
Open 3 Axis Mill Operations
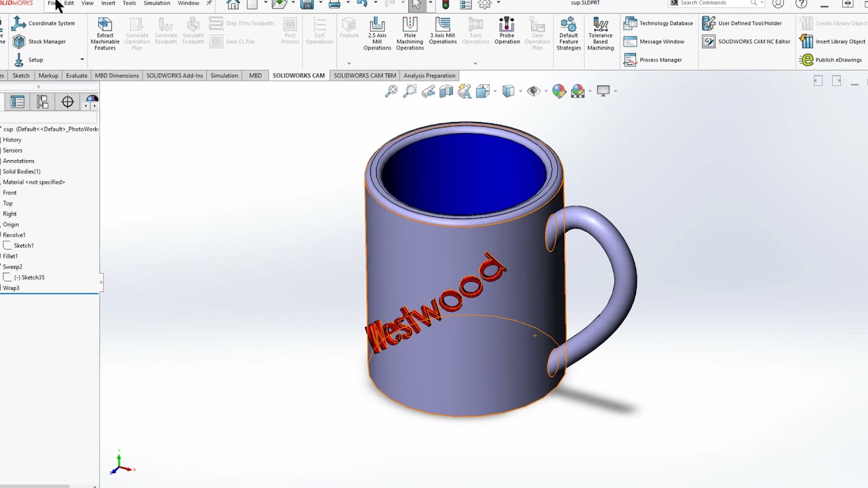pyautogui.click(x=443, y=32)
